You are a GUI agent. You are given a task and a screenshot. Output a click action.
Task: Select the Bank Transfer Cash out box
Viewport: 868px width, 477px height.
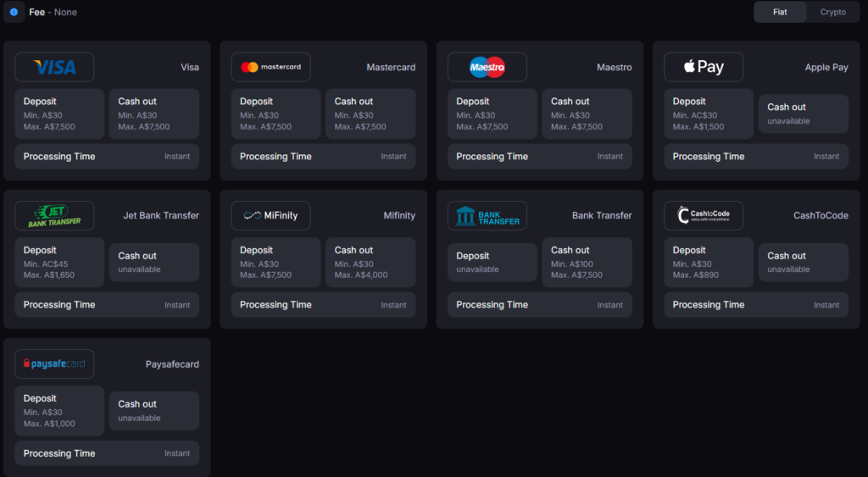tap(587, 263)
